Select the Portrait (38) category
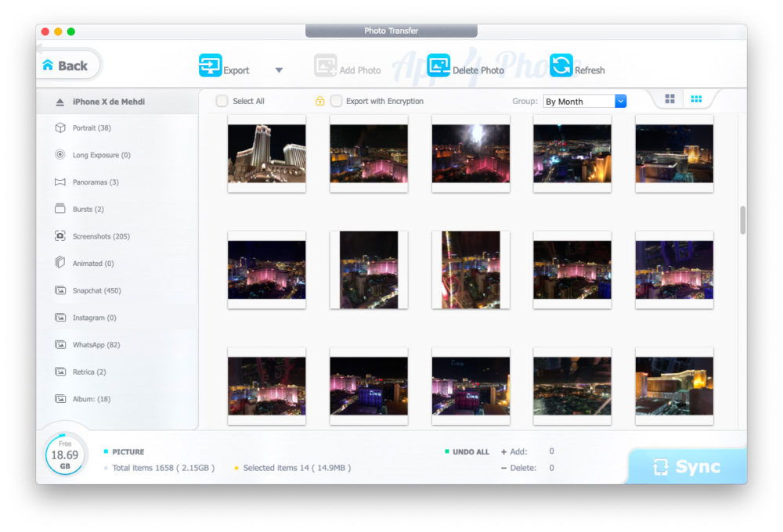The width and height of the screenshot is (783, 532). pos(91,128)
